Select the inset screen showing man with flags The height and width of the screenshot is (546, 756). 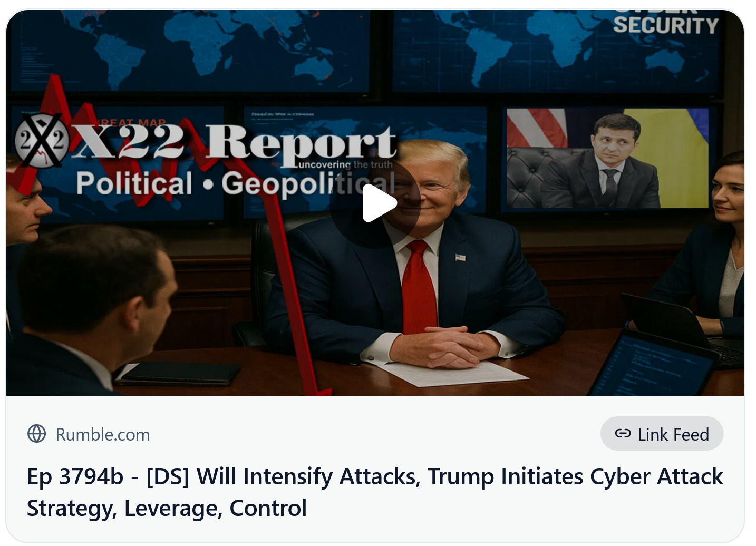click(x=607, y=159)
